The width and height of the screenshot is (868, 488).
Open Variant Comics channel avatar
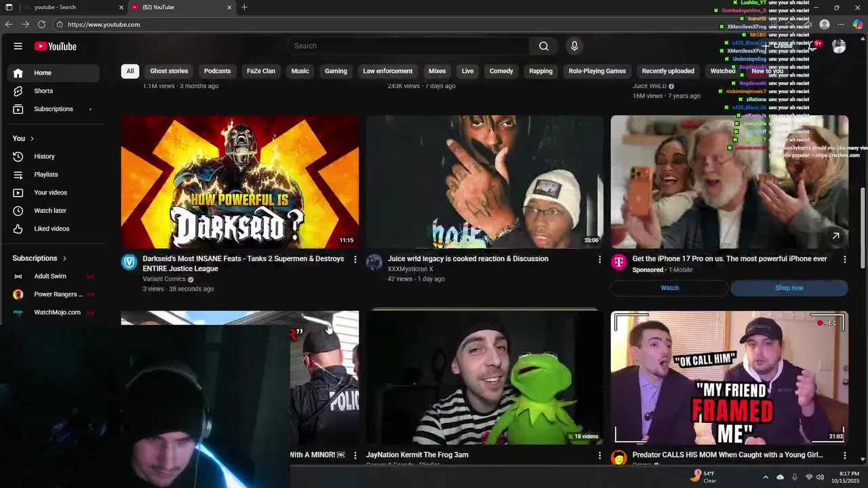[129, 262]
